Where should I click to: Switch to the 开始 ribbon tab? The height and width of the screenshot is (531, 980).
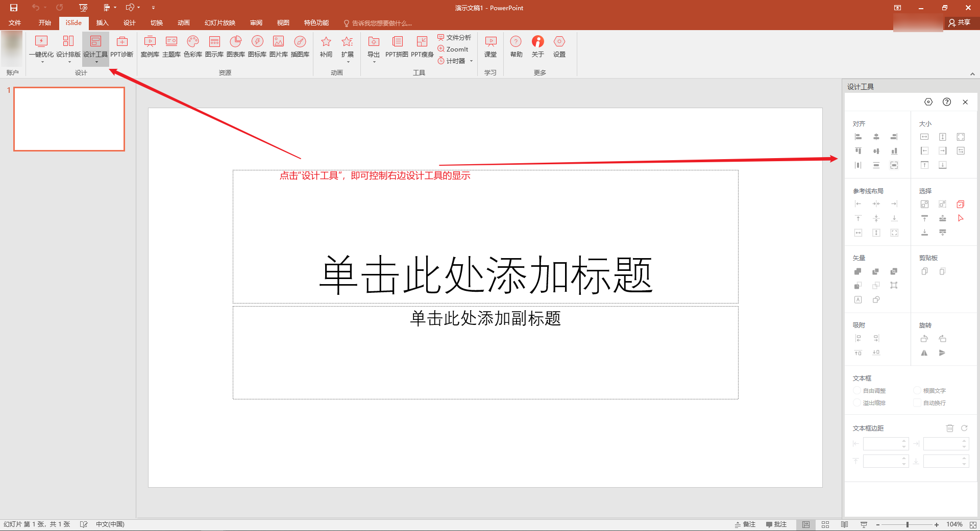click(x=44, y=22)
